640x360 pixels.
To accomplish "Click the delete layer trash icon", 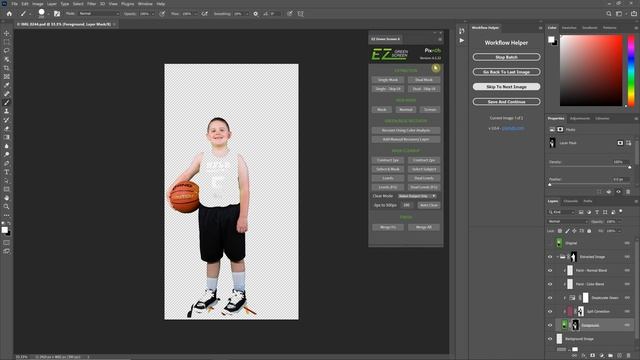I will (628, 356).
